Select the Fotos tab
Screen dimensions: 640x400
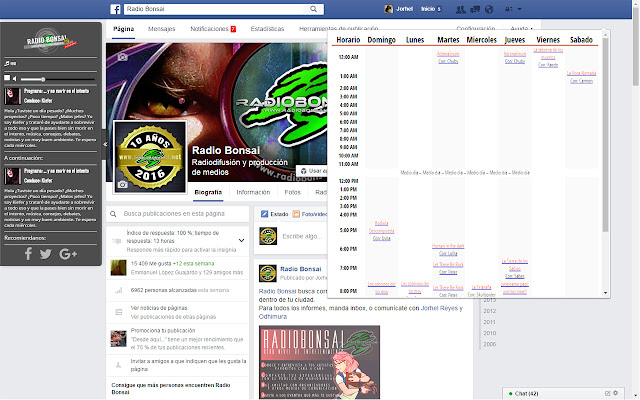pyautogui.click(x=292, y=192)
